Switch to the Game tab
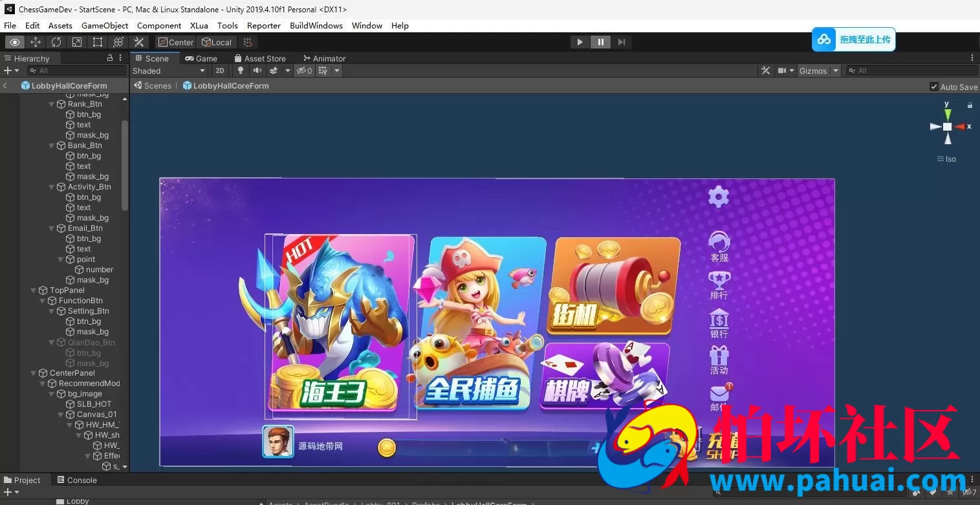Viewport: 980px width, 505px height. coord(201,58)
